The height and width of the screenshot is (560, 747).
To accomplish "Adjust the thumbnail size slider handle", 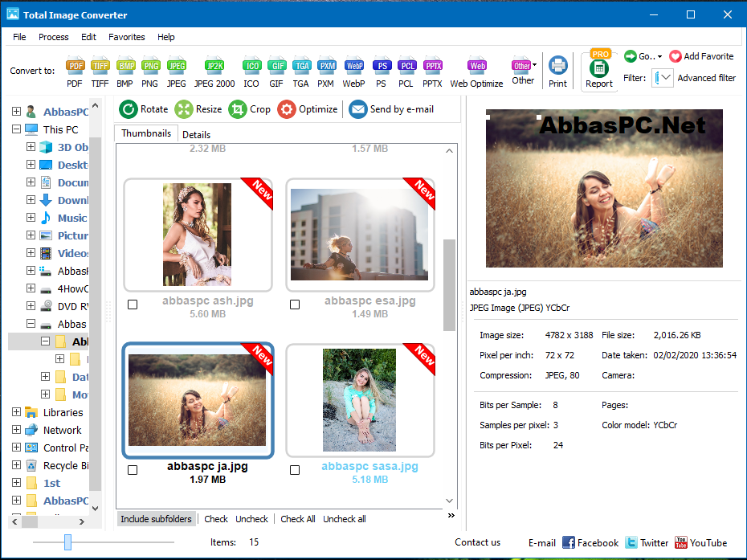I will (67, 542).
